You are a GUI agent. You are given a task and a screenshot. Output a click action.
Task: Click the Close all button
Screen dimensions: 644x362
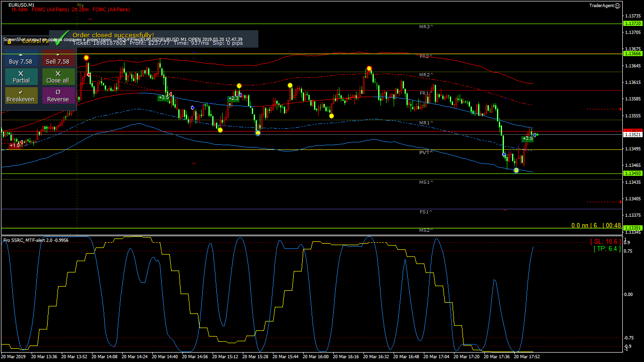point(58,77)
